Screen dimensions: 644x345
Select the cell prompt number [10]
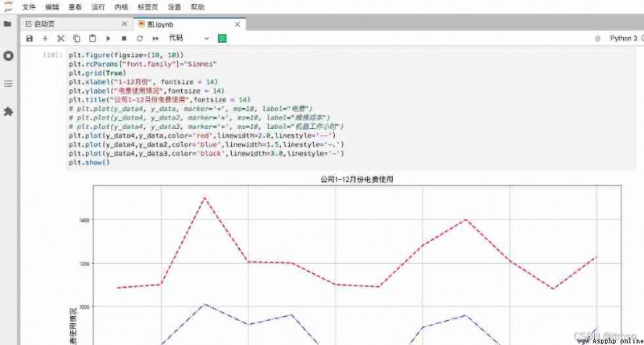click(52, 55)
